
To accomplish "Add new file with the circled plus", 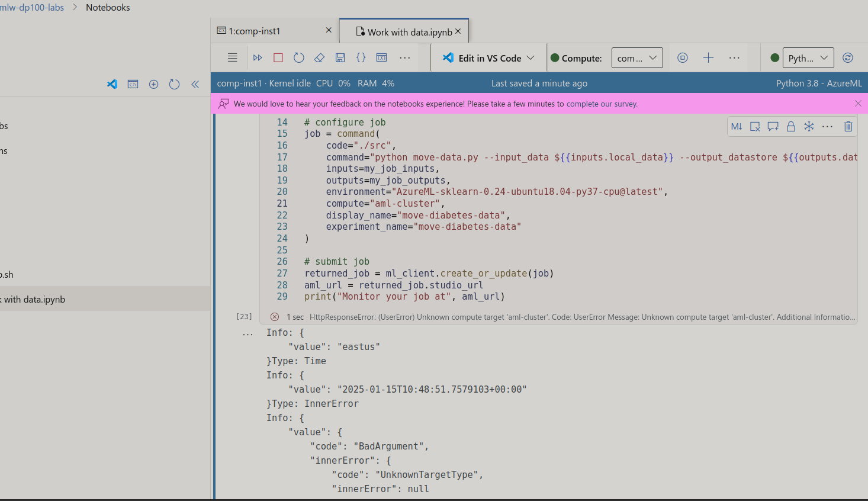I will (153, 84).
